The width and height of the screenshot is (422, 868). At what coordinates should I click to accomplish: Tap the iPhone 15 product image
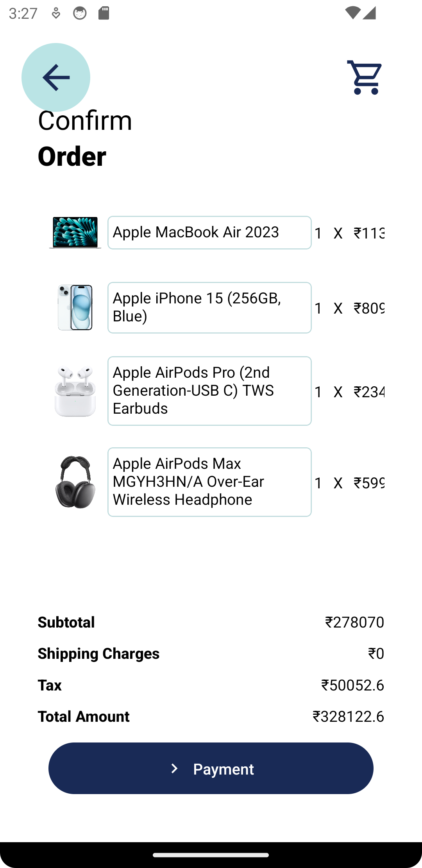click(x=75, y=308)
